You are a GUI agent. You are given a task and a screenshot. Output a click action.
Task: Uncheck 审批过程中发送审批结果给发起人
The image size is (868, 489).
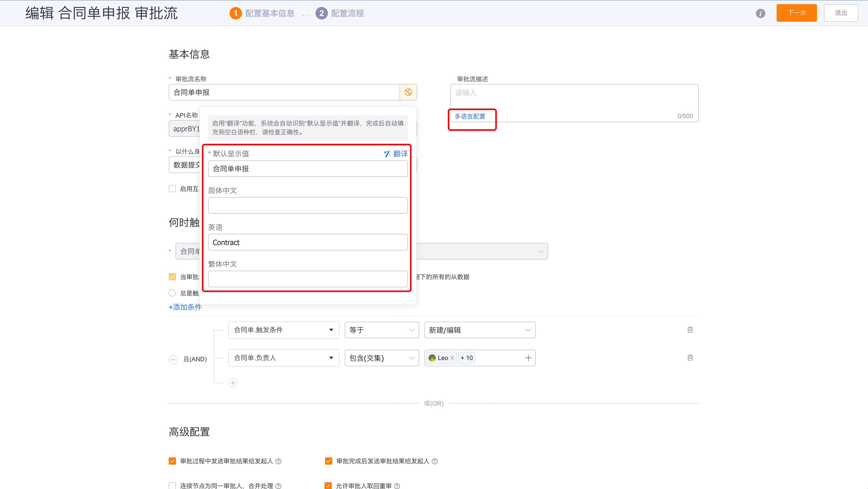pyautogui.click(x=172, y=461)
